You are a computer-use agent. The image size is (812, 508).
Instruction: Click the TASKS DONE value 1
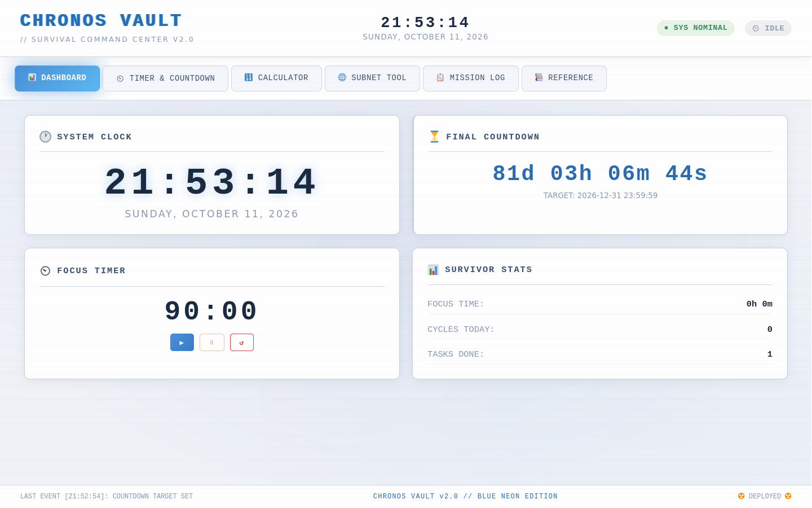[770, 354]
